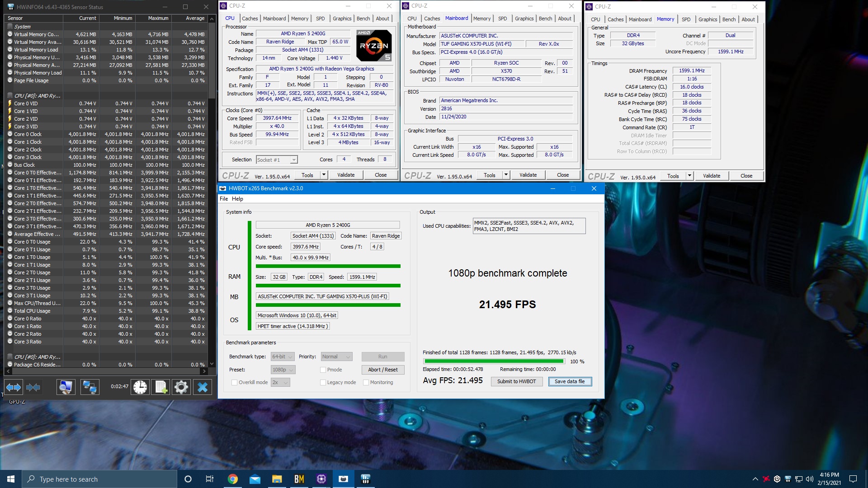
Task: Open the Preset 1080p dropdown
Action: (283, 370)
